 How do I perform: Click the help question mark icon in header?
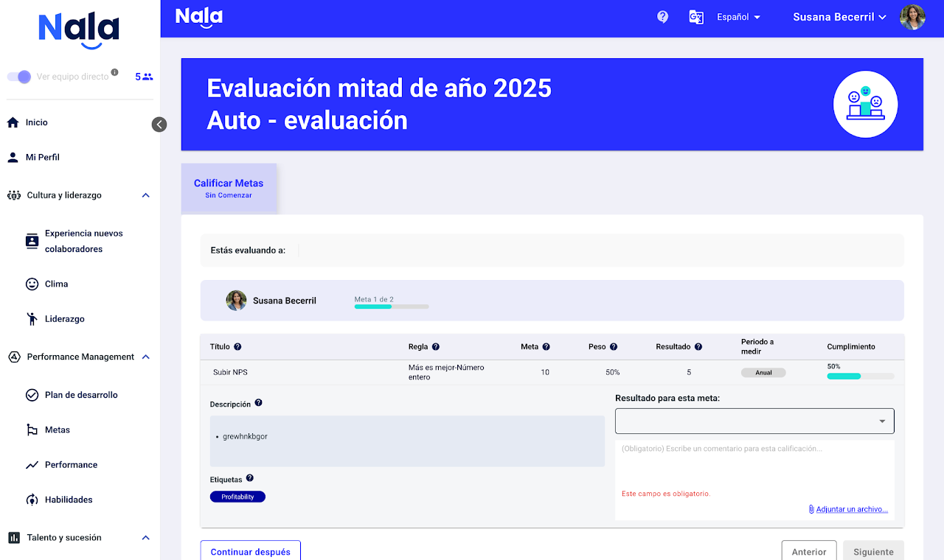click(x=662, y=17)
